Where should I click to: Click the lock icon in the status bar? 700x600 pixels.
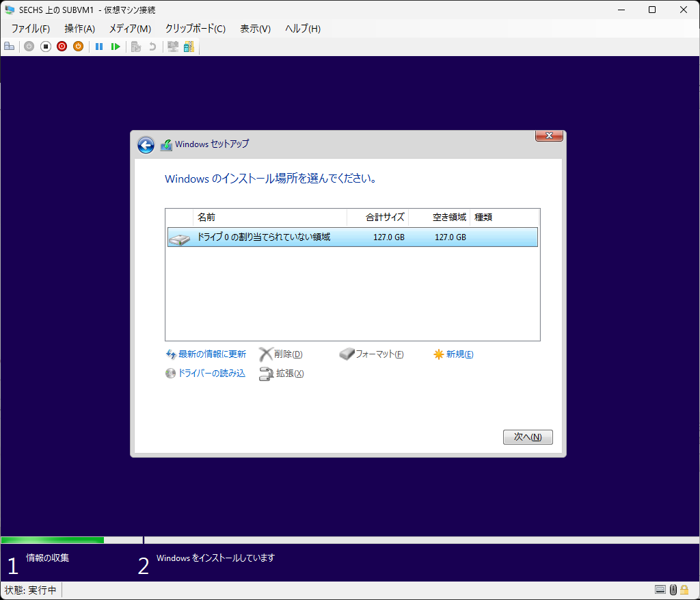click(684, 590)
